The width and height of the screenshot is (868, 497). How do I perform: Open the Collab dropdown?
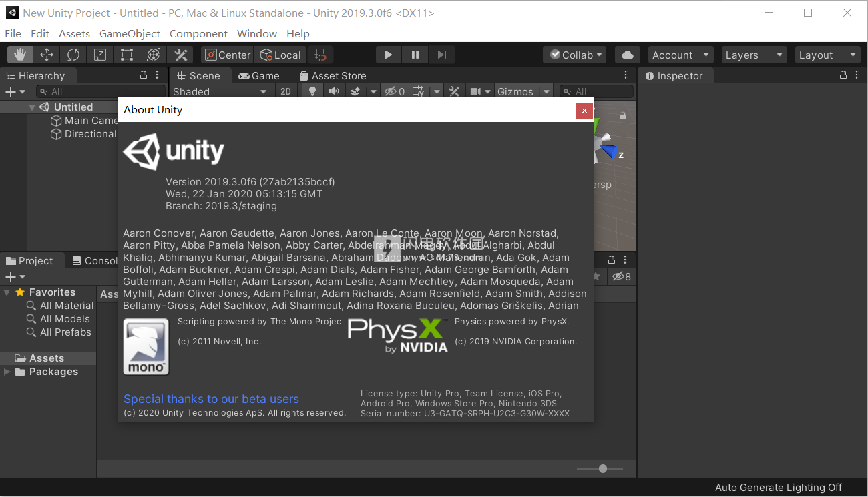coord(575,55)
